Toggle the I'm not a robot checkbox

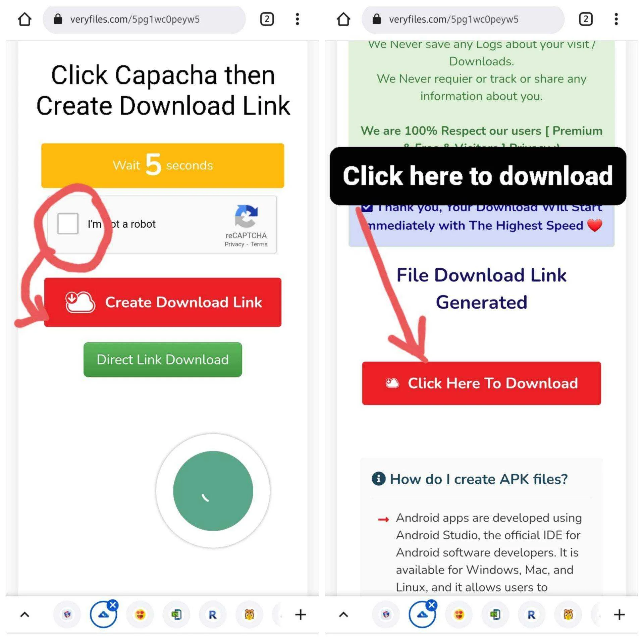coord(67,224)
